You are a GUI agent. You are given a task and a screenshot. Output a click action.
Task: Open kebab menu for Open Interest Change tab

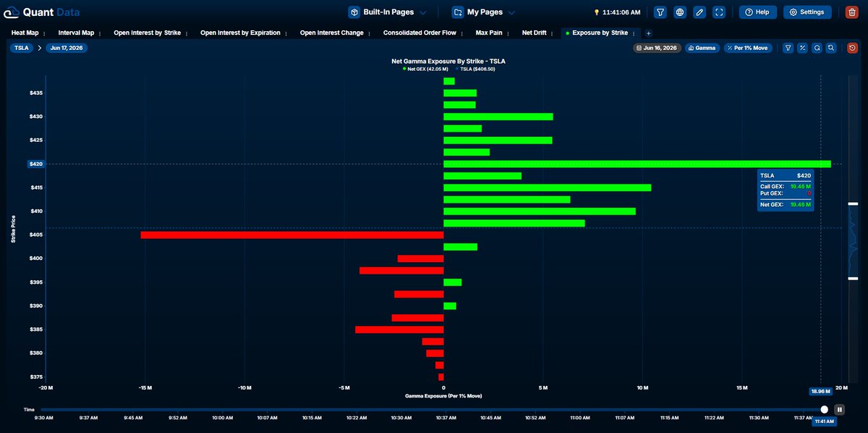coord(370,33)
